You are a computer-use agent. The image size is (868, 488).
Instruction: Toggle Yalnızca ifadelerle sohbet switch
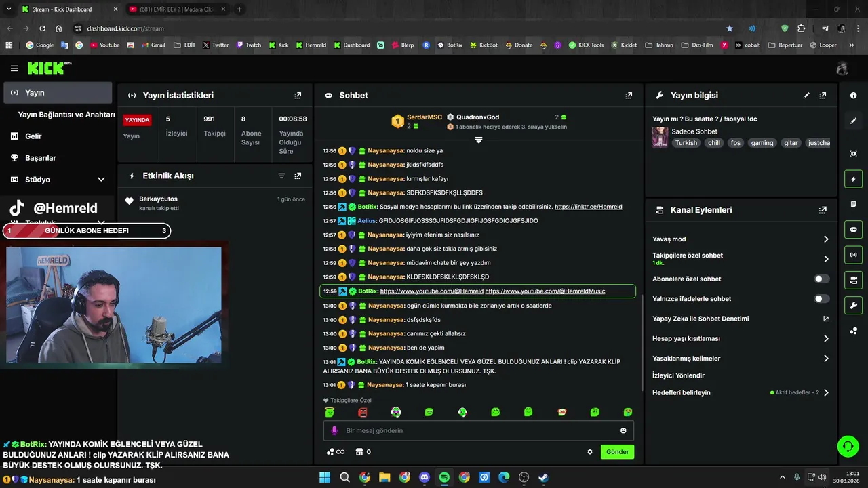coord(821,298)
